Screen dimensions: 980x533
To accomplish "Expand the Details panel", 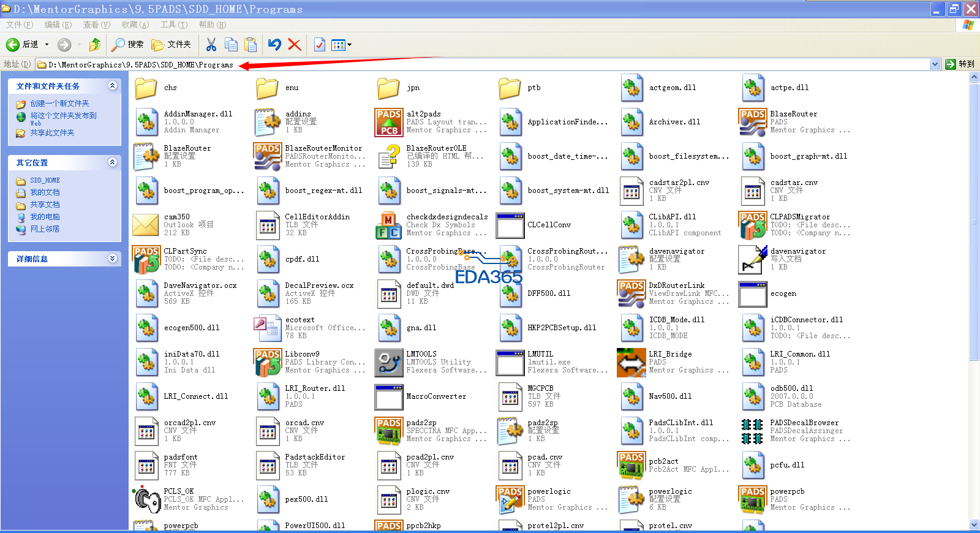I will pos(113,259).
